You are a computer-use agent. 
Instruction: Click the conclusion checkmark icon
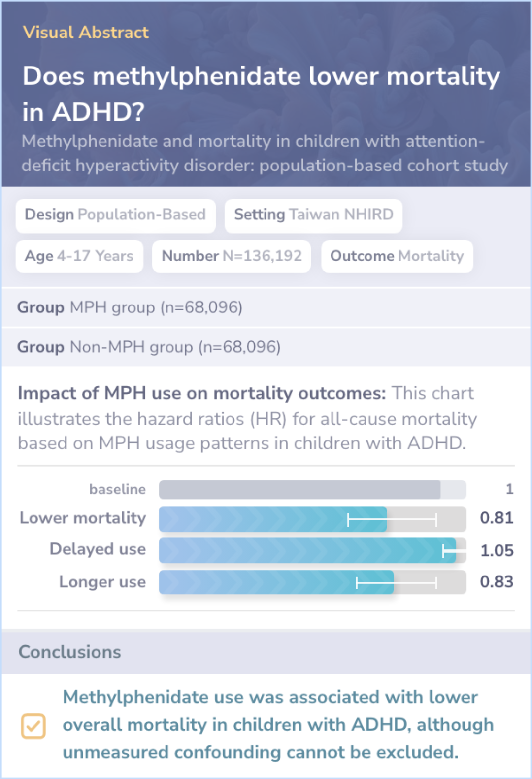tap(33, 726)
